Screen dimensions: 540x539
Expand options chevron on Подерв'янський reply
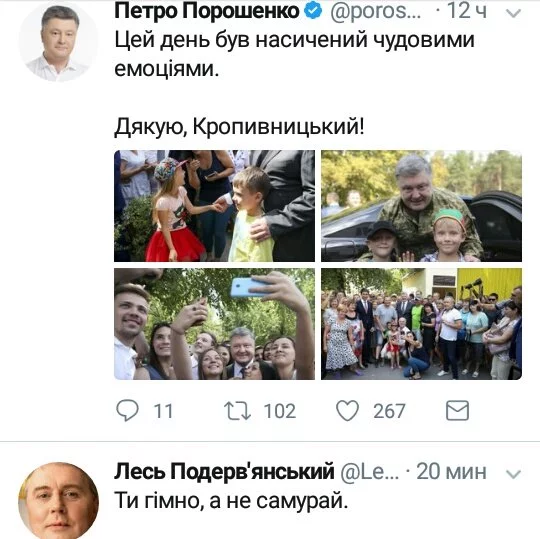coord(514,474)
